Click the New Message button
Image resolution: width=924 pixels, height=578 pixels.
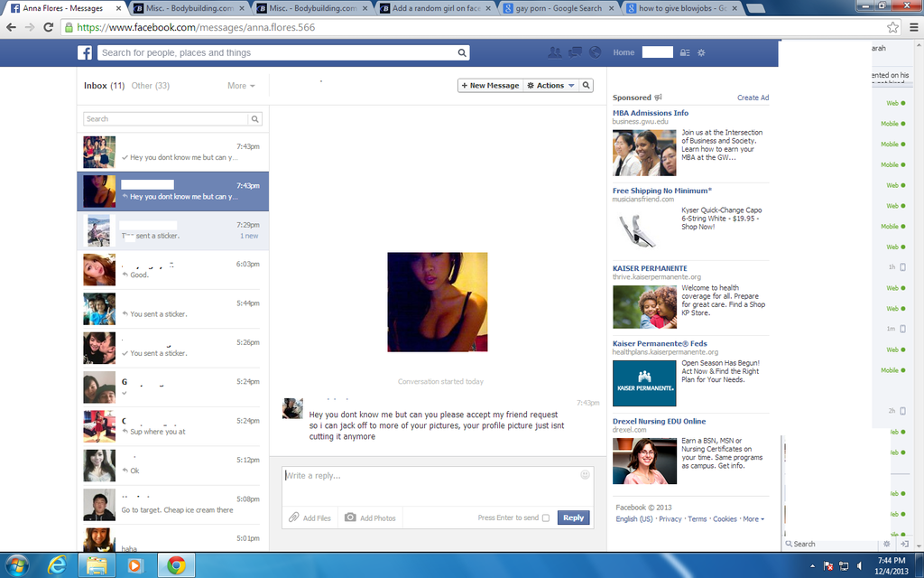coord(490,86)
